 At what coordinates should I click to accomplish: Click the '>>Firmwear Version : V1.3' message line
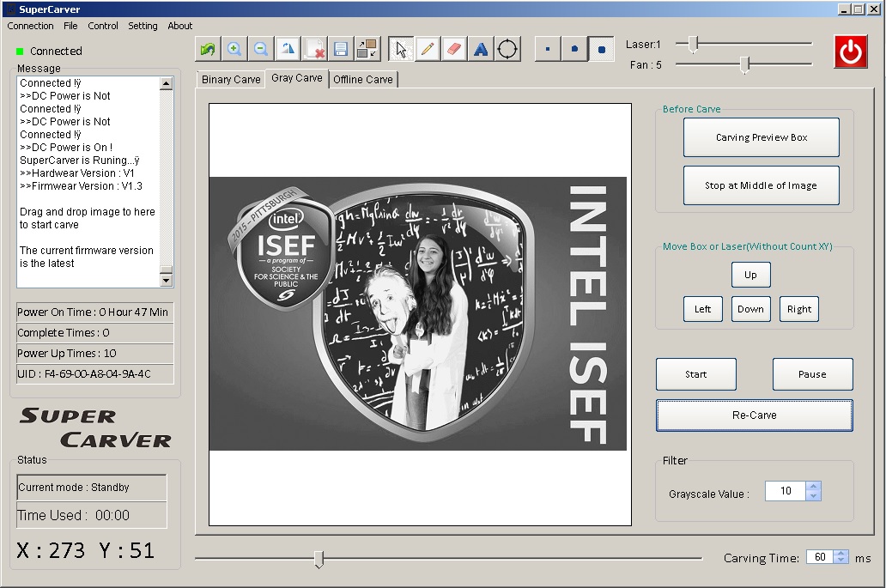tap(81, 185)
